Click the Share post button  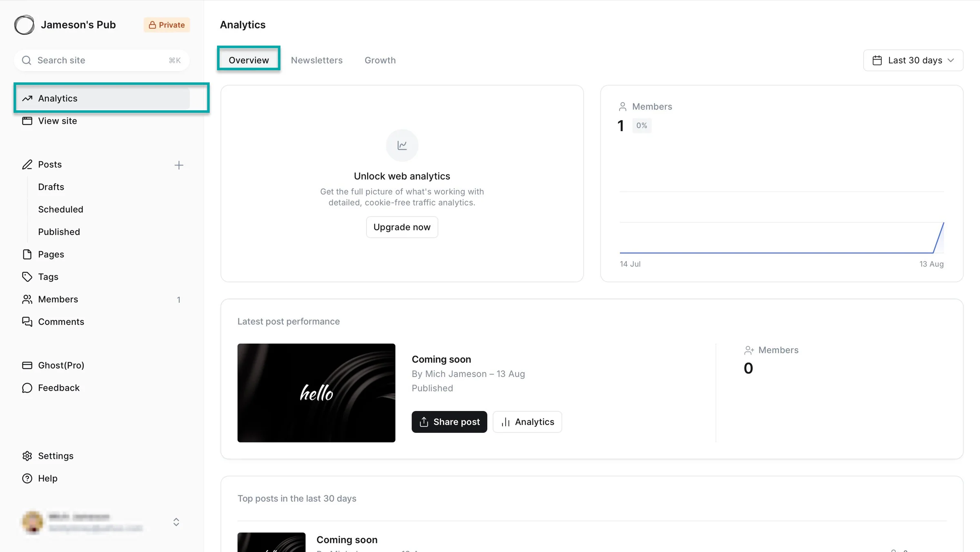(449, 422)
